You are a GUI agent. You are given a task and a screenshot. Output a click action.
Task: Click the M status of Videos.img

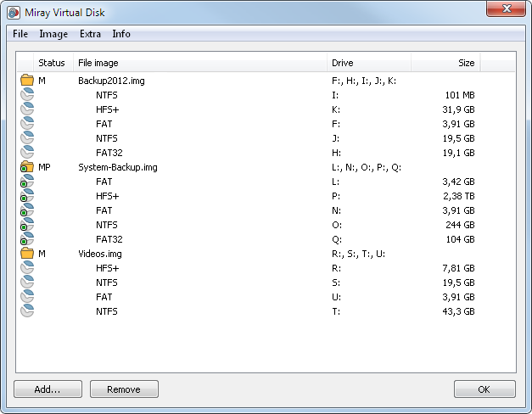[x=42, y=254]
